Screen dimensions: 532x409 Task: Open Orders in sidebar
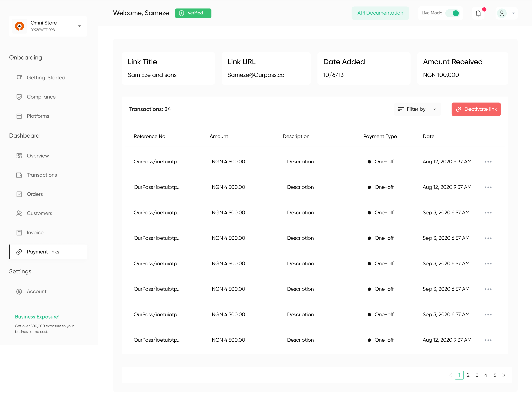[35, 194]
